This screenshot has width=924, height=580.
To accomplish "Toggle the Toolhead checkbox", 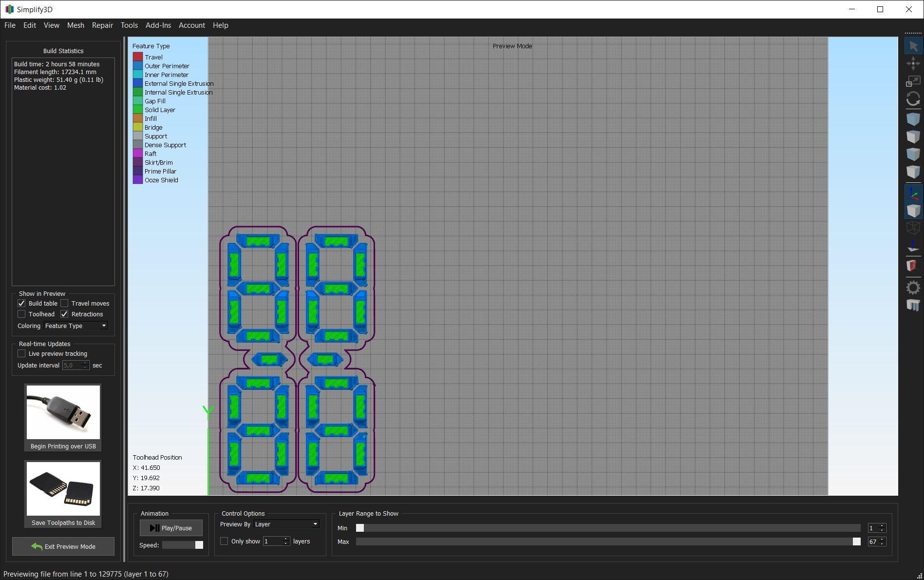I will [x=21, y=314].
